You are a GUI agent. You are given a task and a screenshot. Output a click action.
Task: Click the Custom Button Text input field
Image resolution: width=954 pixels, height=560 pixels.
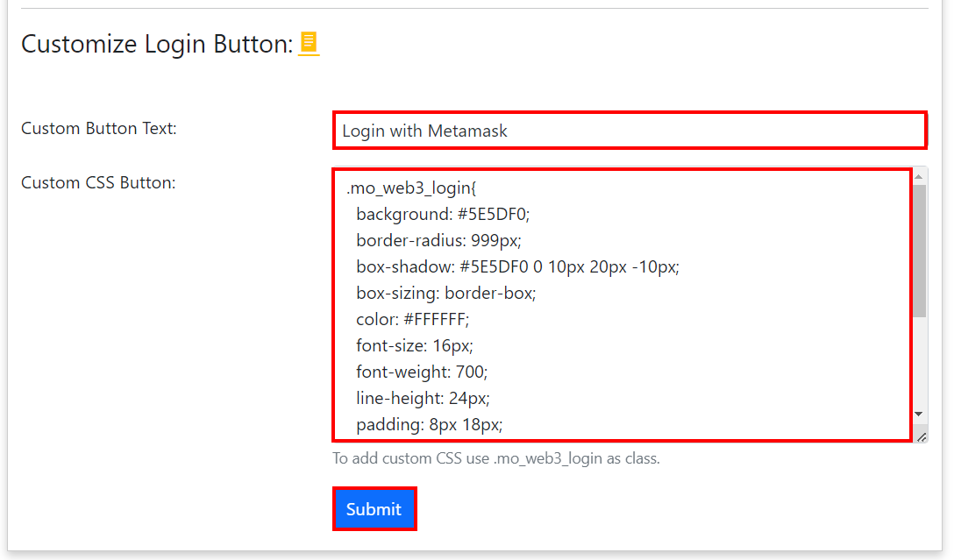pyautogui.click(x=630, y=130)
